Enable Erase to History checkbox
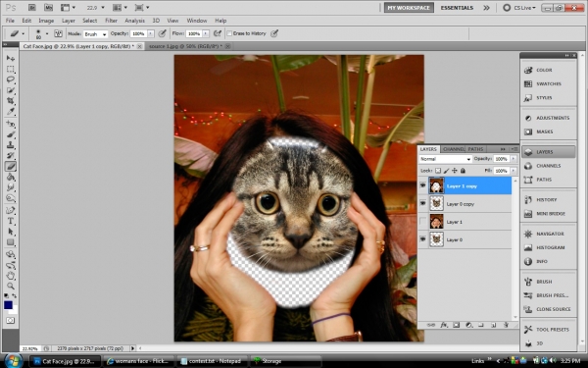Viewport: 588px width, 368px height. pyautogui.click(x=229, y=33)
